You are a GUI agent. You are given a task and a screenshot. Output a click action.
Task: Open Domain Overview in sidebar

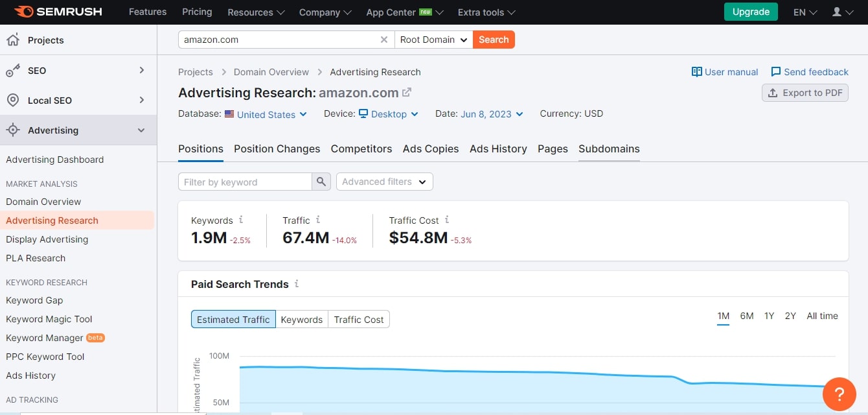pos(43,202)
